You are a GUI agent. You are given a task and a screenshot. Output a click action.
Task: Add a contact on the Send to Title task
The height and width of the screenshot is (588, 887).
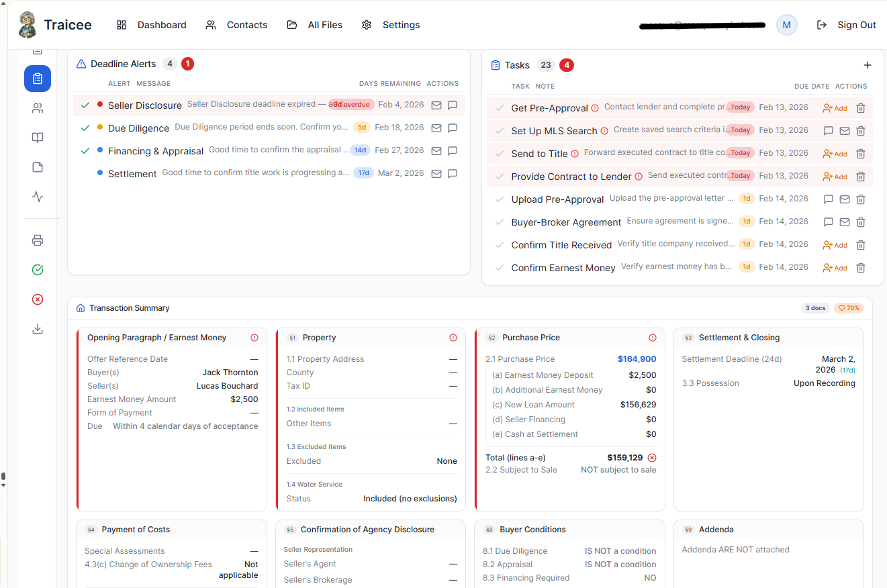[835, 153]
